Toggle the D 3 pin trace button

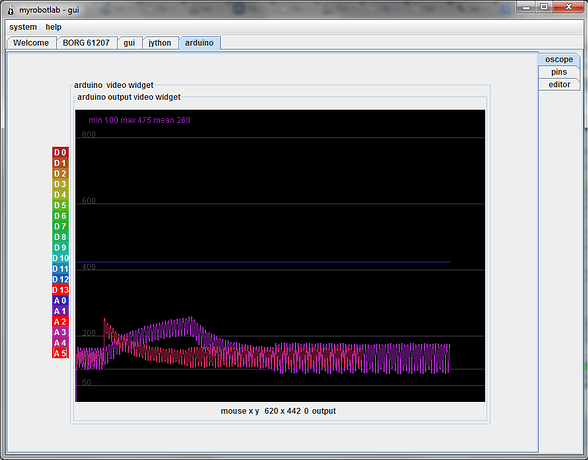click(60, 184)
